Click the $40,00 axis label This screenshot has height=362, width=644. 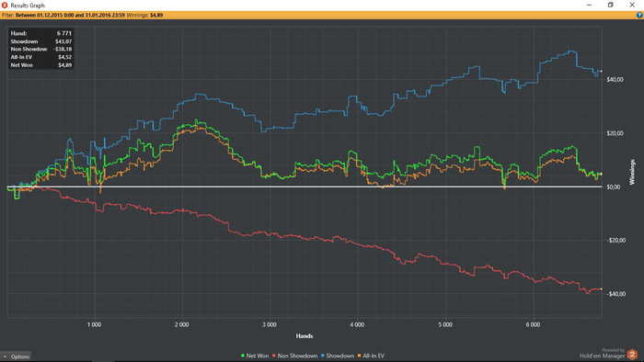[x=615, y=79]
